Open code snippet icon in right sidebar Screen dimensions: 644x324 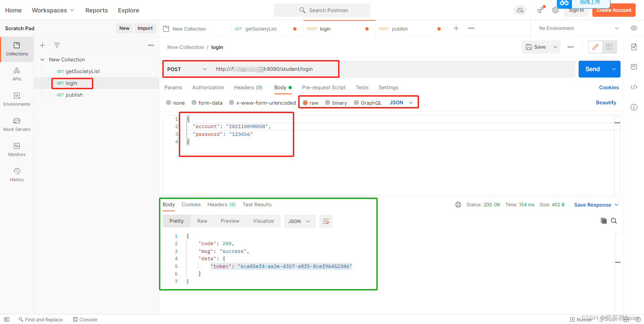pyautogui.click(x=634, y=87)
